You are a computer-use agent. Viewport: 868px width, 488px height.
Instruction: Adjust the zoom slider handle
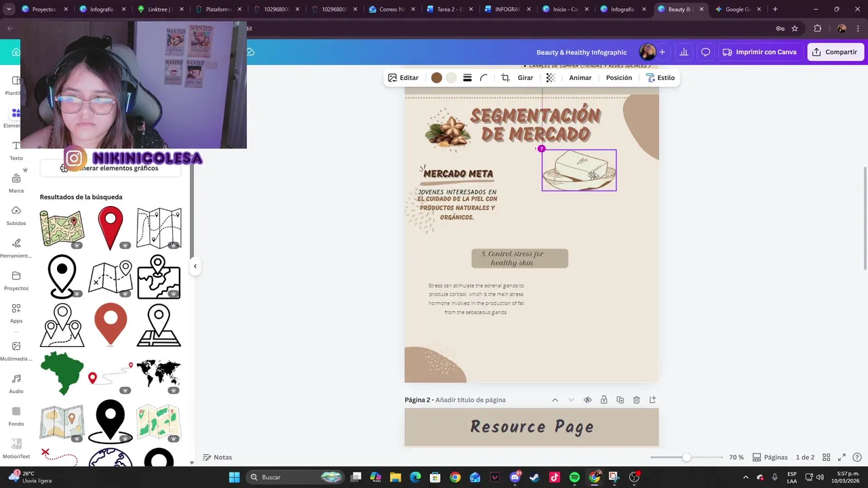click(686, 457)
